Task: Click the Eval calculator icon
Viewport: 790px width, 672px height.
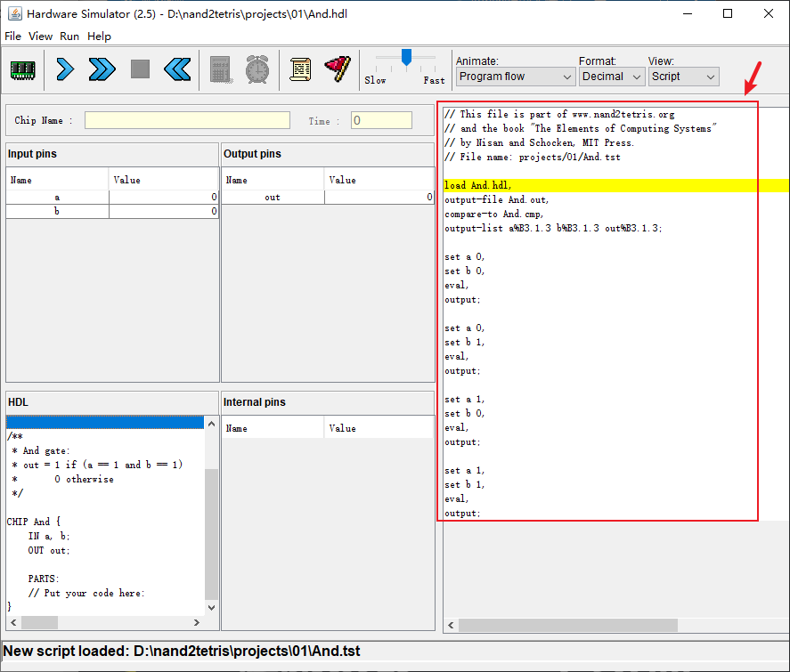Action: [x=221, y=69]
